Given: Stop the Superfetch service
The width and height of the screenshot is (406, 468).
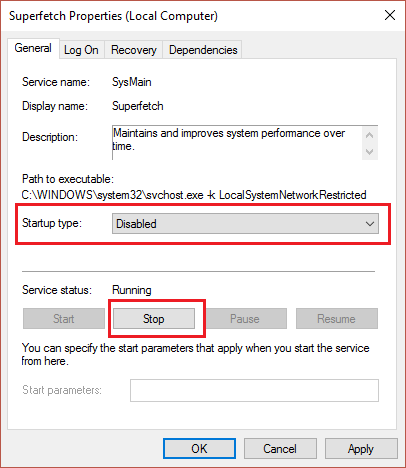Looking at the screenshot, I should (x=154, y=319).
